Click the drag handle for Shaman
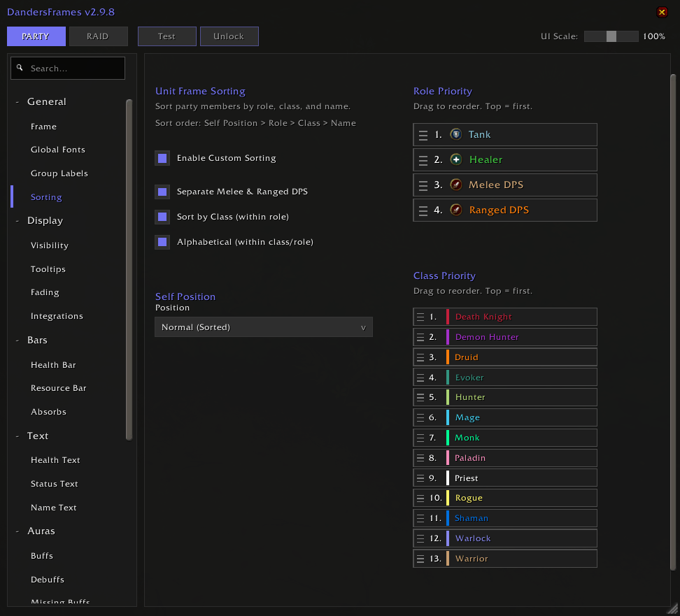Image resolution: width=680 pixels, height=616 pixels. pos(420,518)
